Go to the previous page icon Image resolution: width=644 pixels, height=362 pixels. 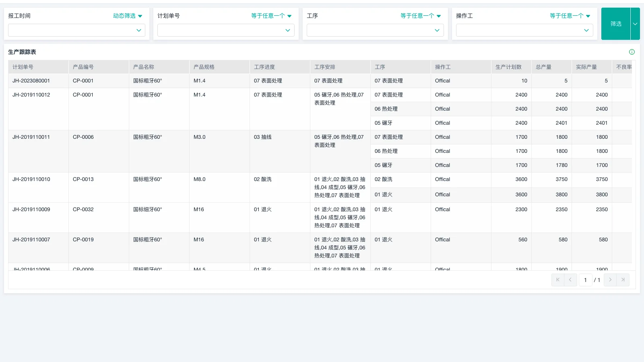click(x=570, y=280)
